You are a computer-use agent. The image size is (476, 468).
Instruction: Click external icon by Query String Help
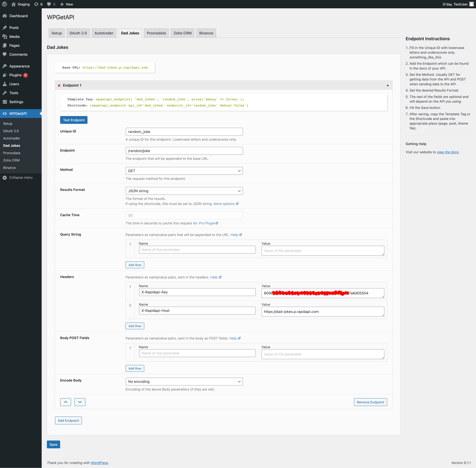tap(241, 235)
